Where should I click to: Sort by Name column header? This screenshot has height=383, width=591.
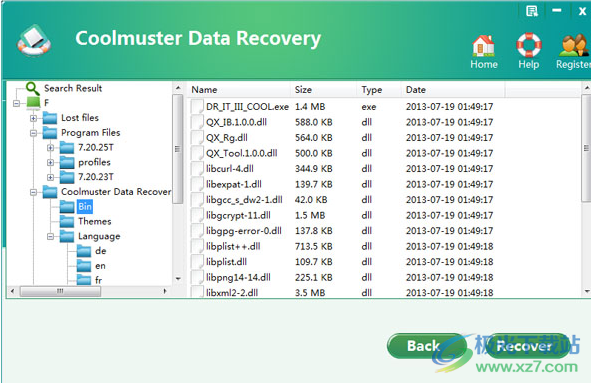point(239,90)
